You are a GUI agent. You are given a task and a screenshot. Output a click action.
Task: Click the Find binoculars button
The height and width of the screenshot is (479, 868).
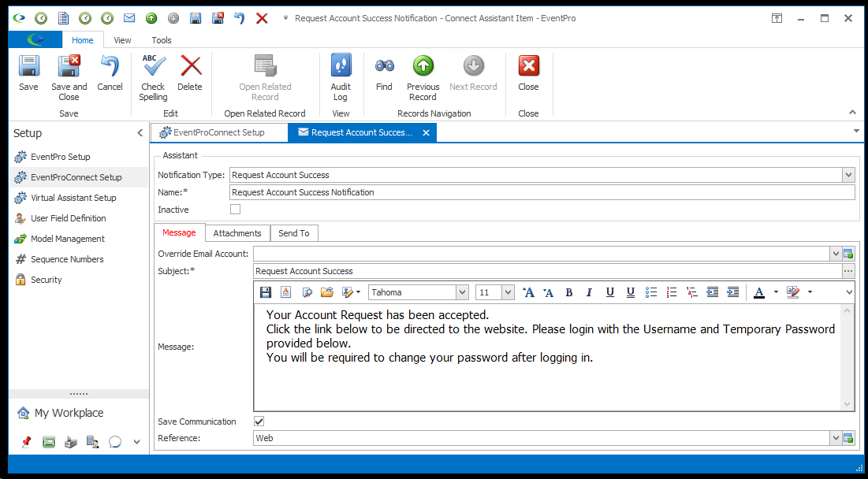384,73
